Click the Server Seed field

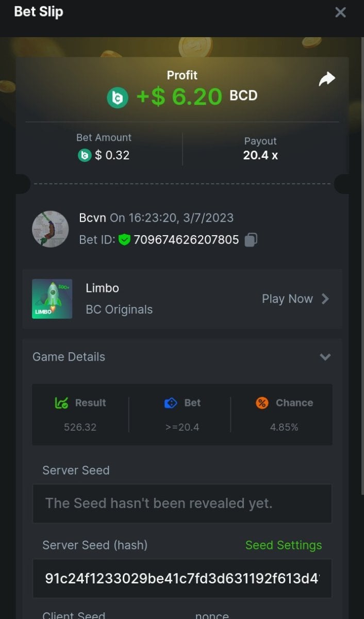(x=182, y=503)
